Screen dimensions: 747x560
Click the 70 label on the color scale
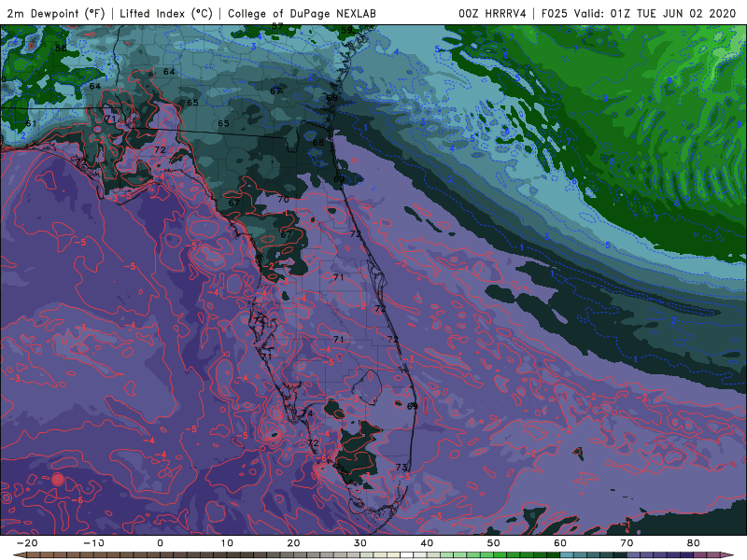tap(627, 543)
